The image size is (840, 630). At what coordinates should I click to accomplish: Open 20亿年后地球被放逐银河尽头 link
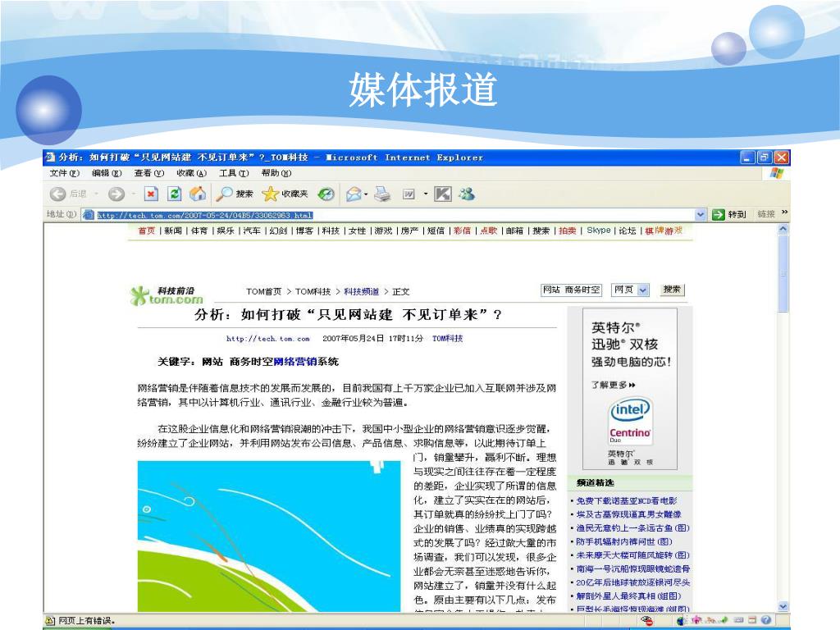(x=633, y=582)
